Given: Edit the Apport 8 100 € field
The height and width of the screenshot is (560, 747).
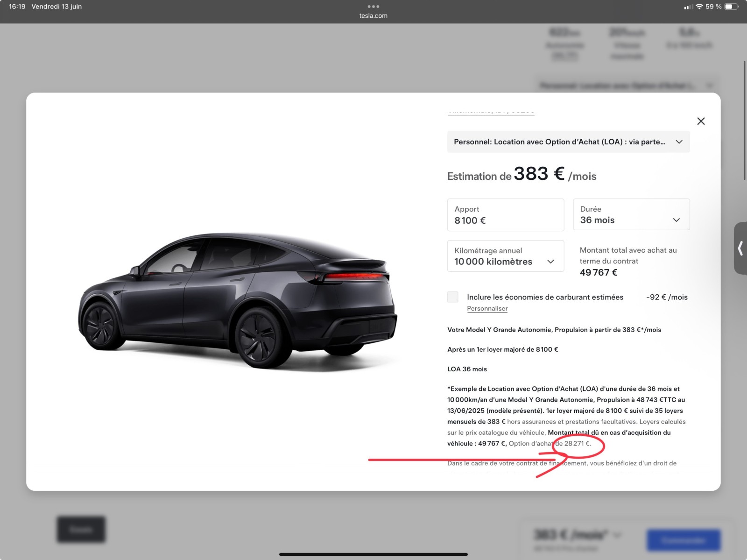Looking at the screenshot, I should point(506,215).
